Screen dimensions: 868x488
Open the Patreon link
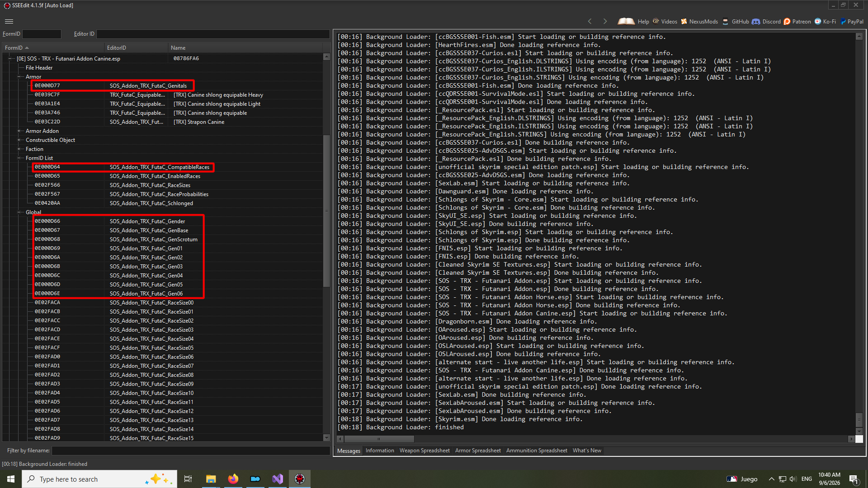click(797, 21)
